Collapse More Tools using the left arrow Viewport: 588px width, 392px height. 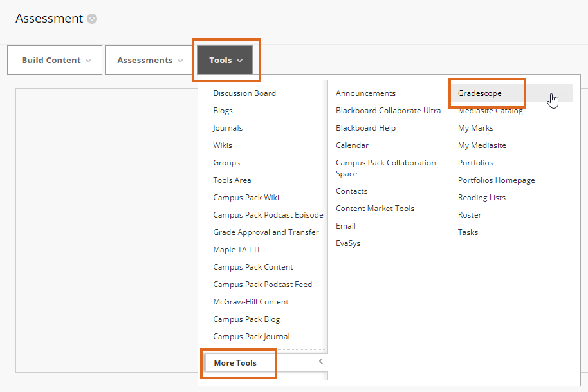[320, 362]
